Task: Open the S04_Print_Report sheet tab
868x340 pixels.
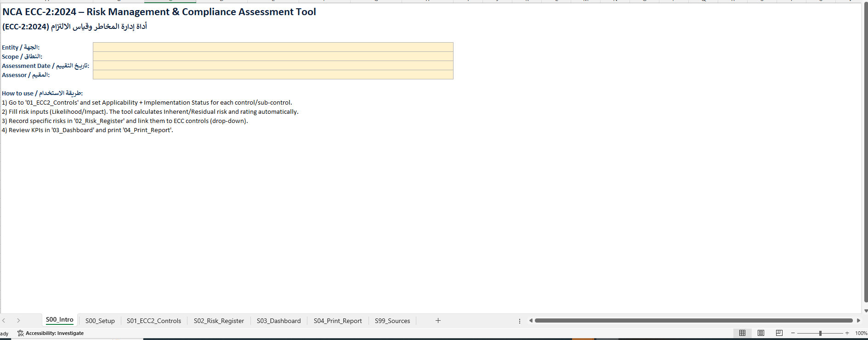Action: pyautogui.click(x=338, y=321)
